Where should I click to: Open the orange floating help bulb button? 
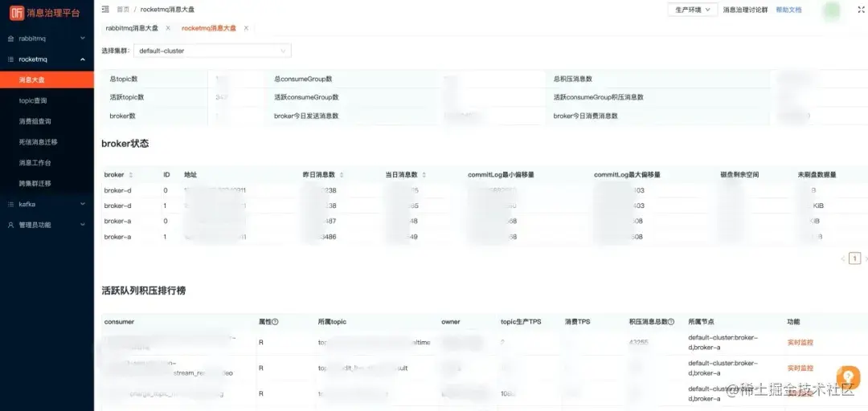(848, 378)
